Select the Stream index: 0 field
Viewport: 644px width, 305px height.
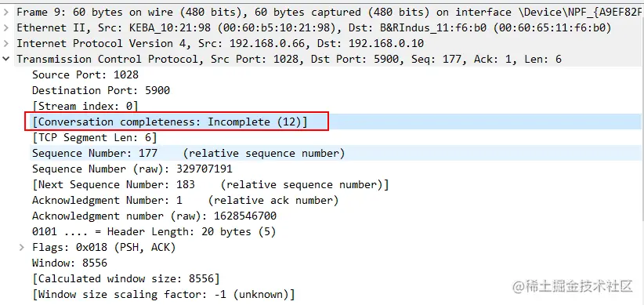coord(85,106)
